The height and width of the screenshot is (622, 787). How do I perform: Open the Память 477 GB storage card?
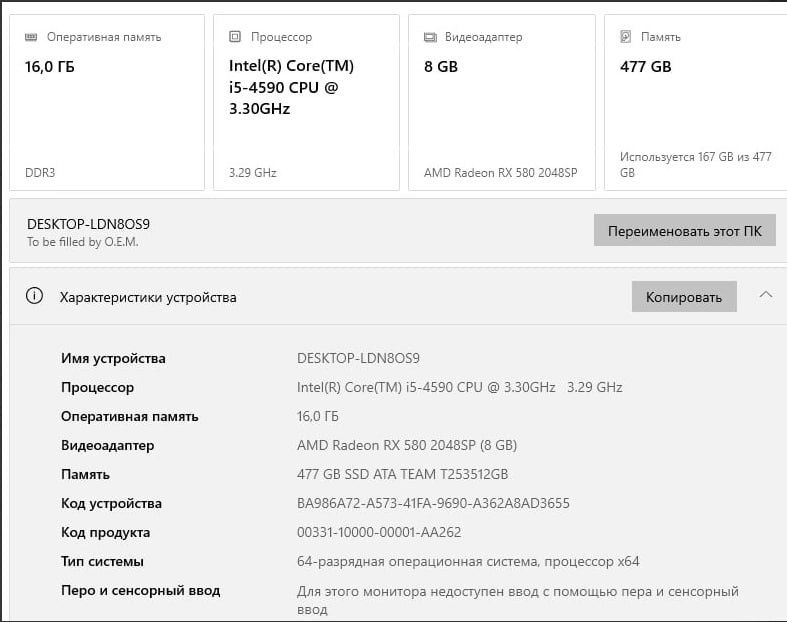point(697,102)
